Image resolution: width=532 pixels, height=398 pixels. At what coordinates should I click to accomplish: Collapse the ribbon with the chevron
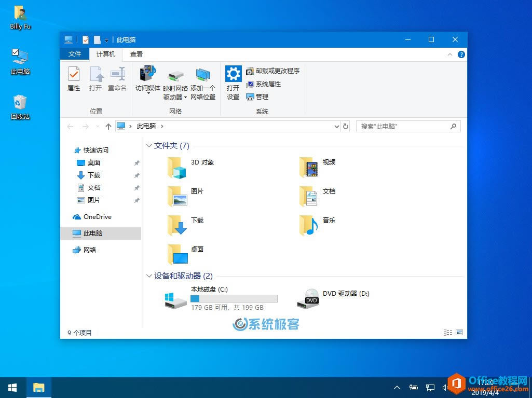[x=450, y=54]
